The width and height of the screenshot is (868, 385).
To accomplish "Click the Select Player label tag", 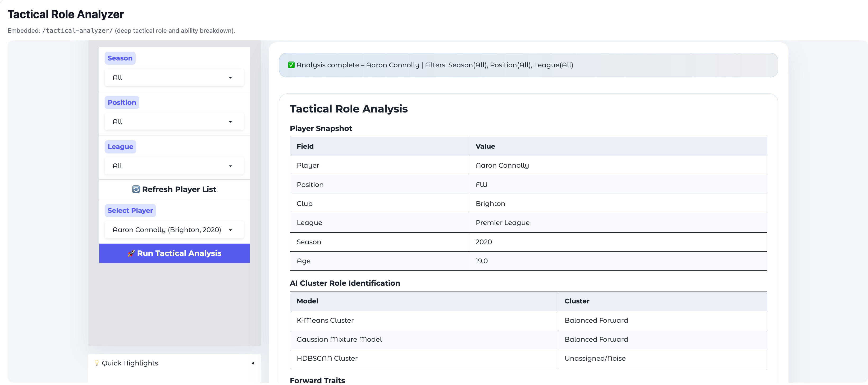I will (x=130, y=211).
